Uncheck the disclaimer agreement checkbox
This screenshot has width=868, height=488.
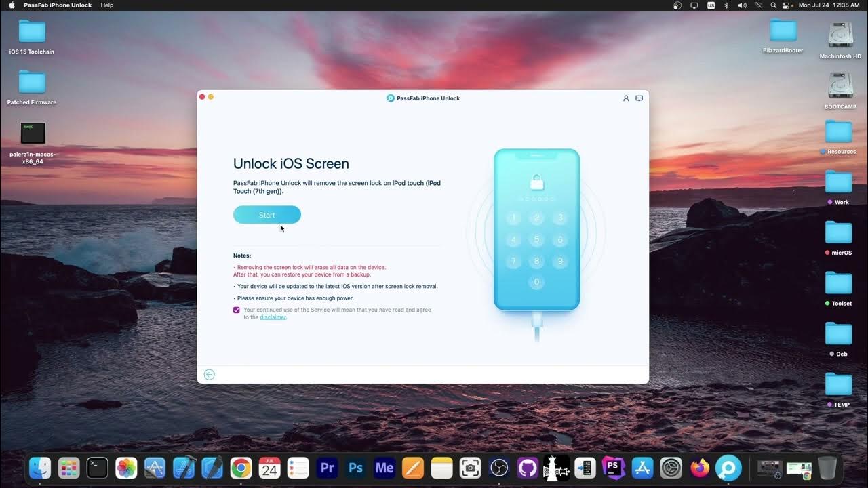coord(237,310)
